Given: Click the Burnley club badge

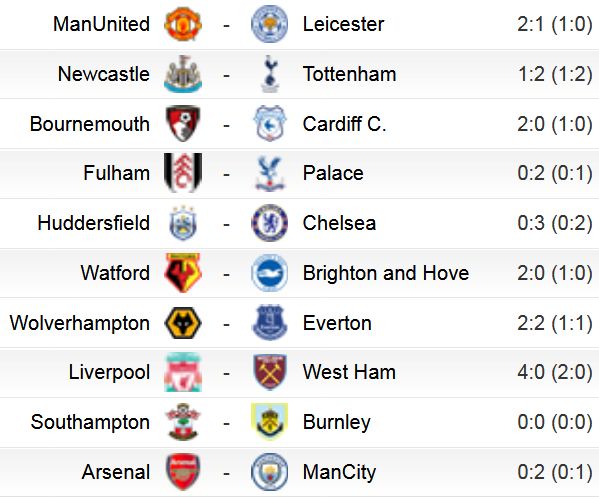Looking at the screenshot, I should [269, 422].
